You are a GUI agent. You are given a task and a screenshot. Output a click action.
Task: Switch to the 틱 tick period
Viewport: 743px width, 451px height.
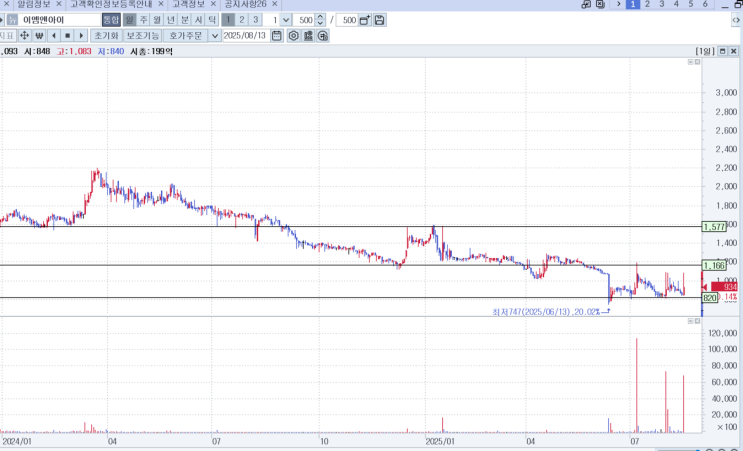point(212,20)
